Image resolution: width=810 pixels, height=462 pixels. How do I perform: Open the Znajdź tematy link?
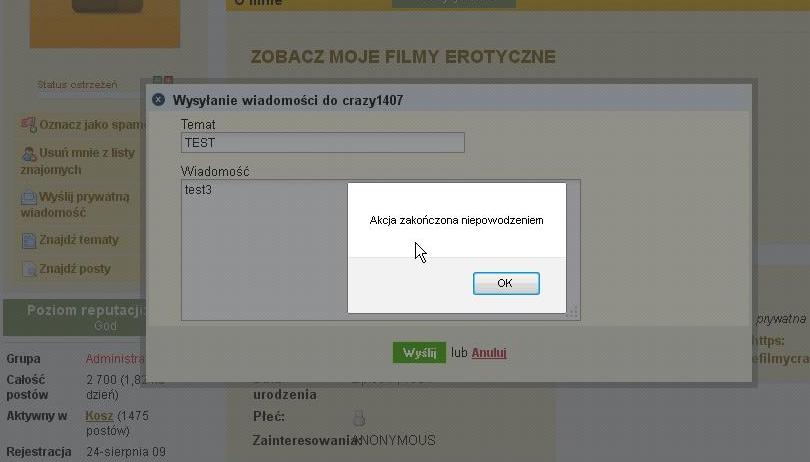[x=79, y=240]
